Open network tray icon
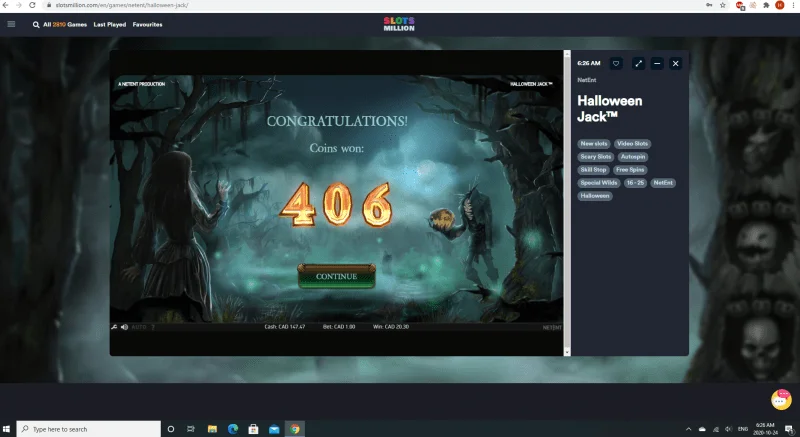800x437 pixels. 716,429
